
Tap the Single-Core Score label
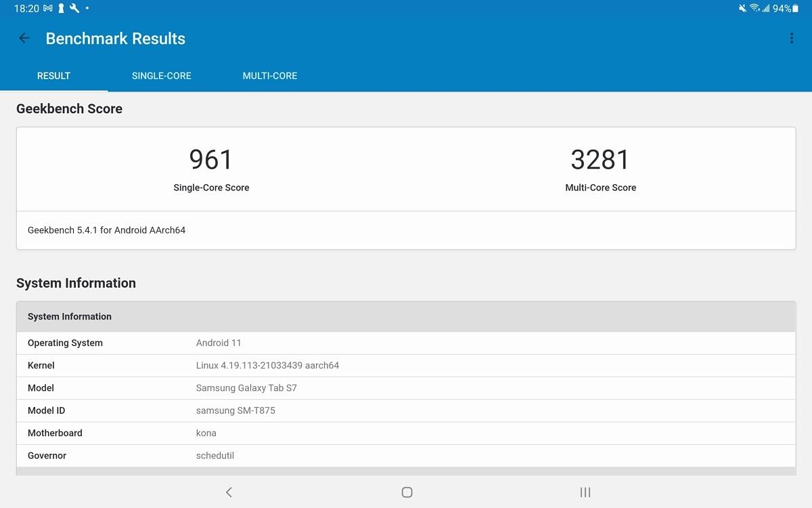pyautogui.click(x=211, y=188)
